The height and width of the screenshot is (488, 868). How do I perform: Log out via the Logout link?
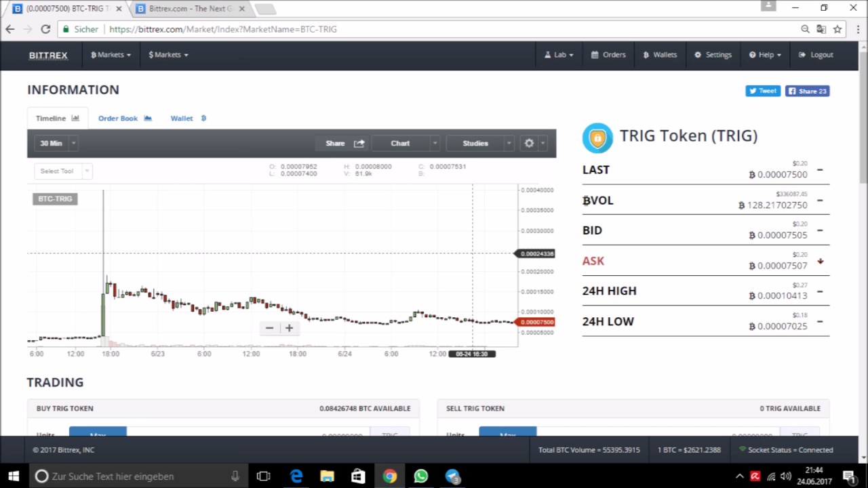(816, 55)
